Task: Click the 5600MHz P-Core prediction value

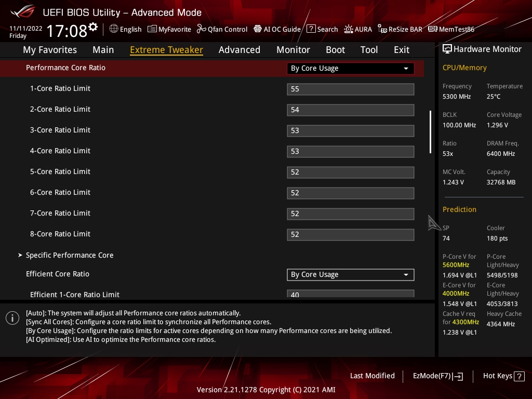Action: tap(456, 264)
